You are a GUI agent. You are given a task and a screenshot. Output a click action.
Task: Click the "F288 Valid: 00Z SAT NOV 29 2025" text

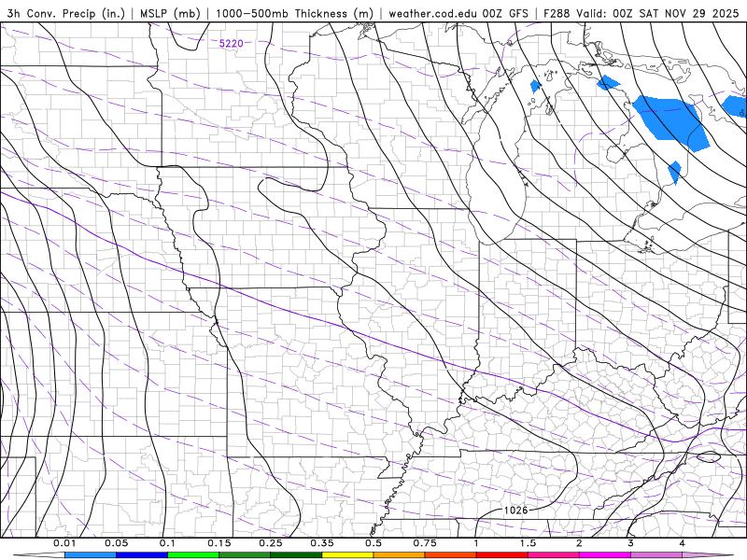(x=641, y=13)
